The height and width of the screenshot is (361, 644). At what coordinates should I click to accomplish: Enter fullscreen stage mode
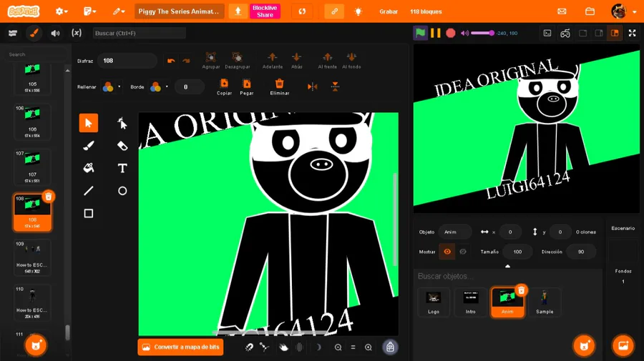pos(632,33)
